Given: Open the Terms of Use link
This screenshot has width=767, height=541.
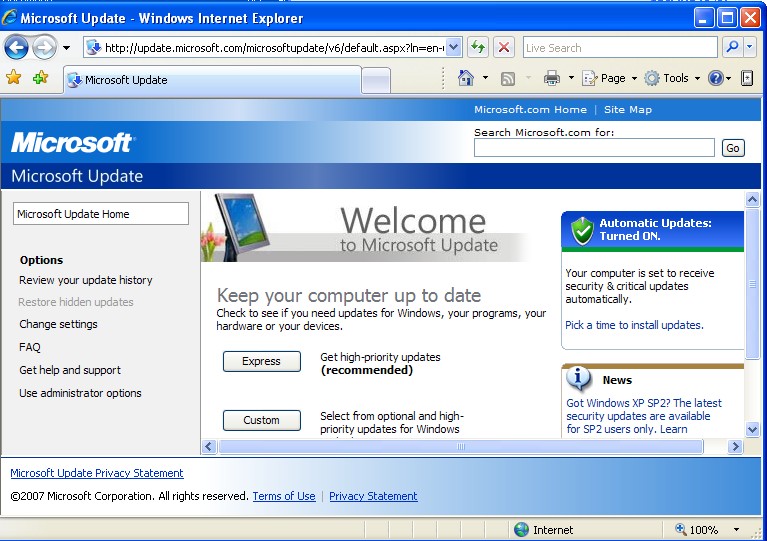Looking at the screenshot, I should click(284, 496).
